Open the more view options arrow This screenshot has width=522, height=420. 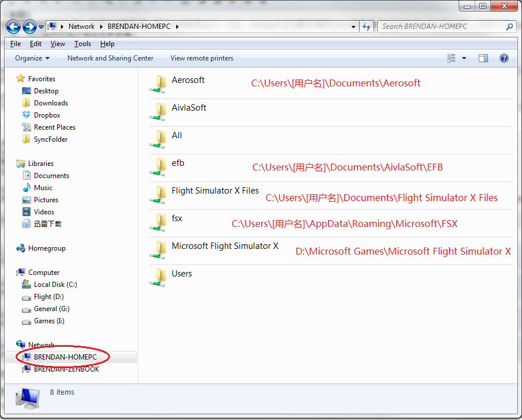464,58
